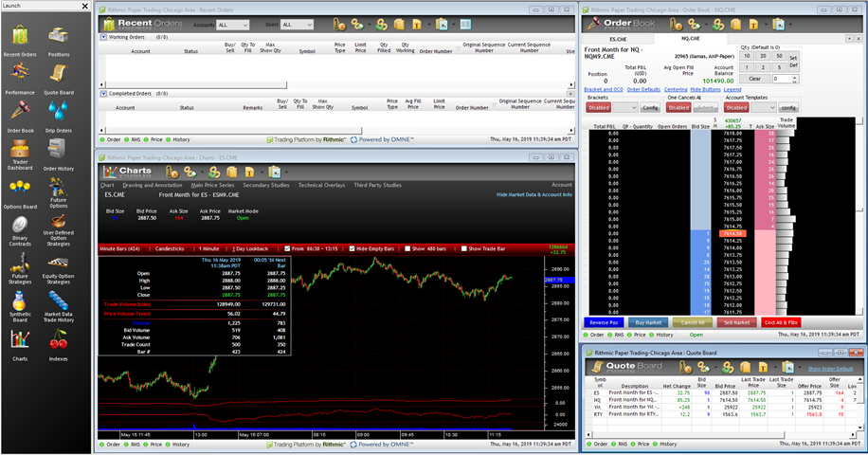The width and height of the screenshot is (868, 455).
Task: Open Brackets template dropdown in Order Book
Action: [x=625, y=107]
